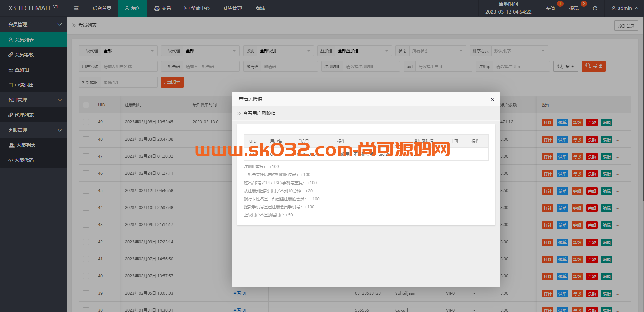Open the 级别 dropdown
Image resolution: width=644 pixels, height=312 pixels.
[x=285, y=51]
